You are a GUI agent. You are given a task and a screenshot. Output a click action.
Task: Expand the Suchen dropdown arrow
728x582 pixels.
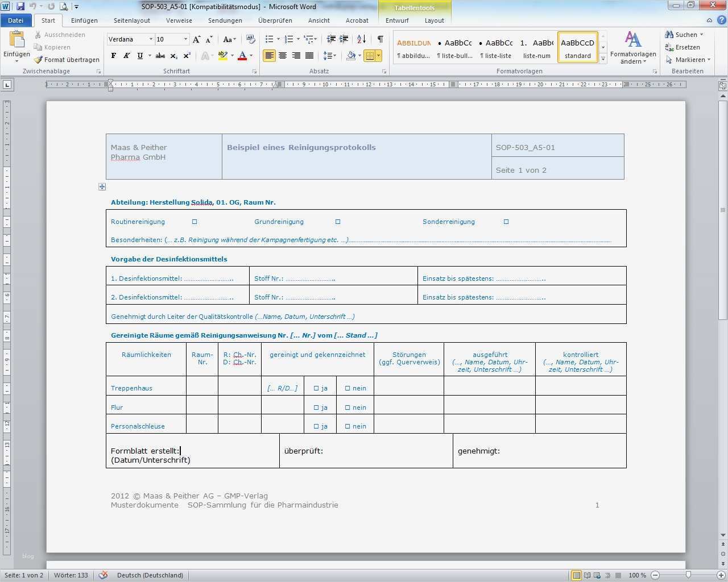(701, 35)
